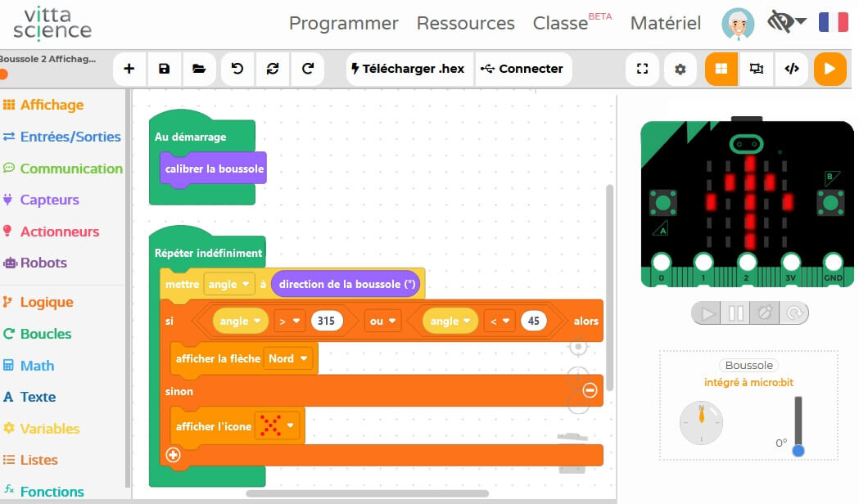Screen dimensions: 859x504
Task: Select the Capteurs block category
Action: pos(49,200)
